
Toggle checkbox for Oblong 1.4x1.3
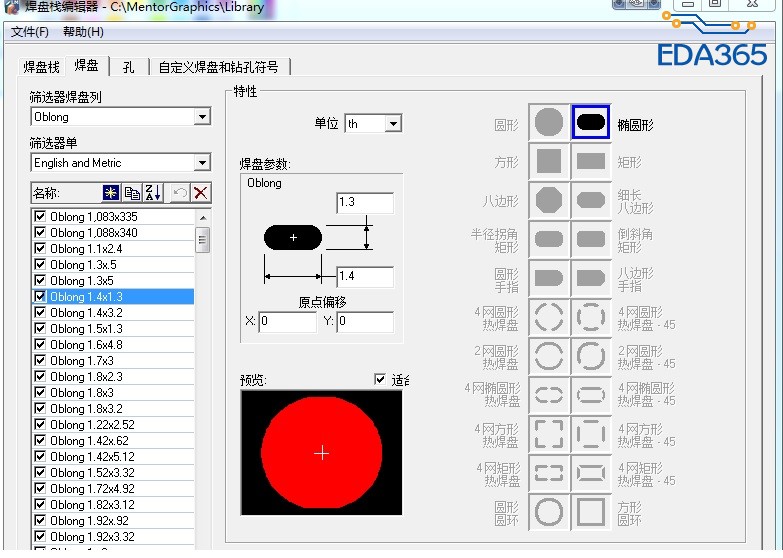[x=40, y=296]
